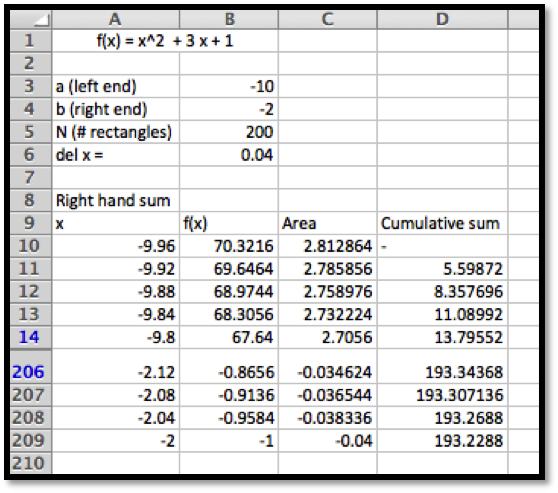Select final cumulative sum 193.2288
The width and height of the screenshot is (558, 493).
(442, 441)
